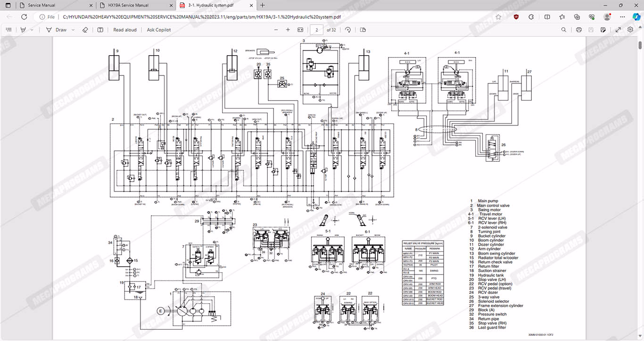
Task: Click the Add text tool
Action: click(100, 30)
